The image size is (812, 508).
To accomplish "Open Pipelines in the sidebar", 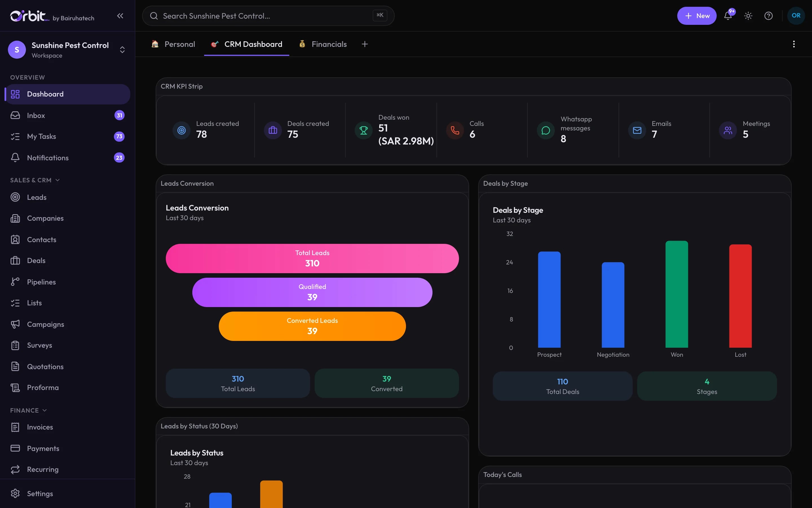I will coord(67,282).
